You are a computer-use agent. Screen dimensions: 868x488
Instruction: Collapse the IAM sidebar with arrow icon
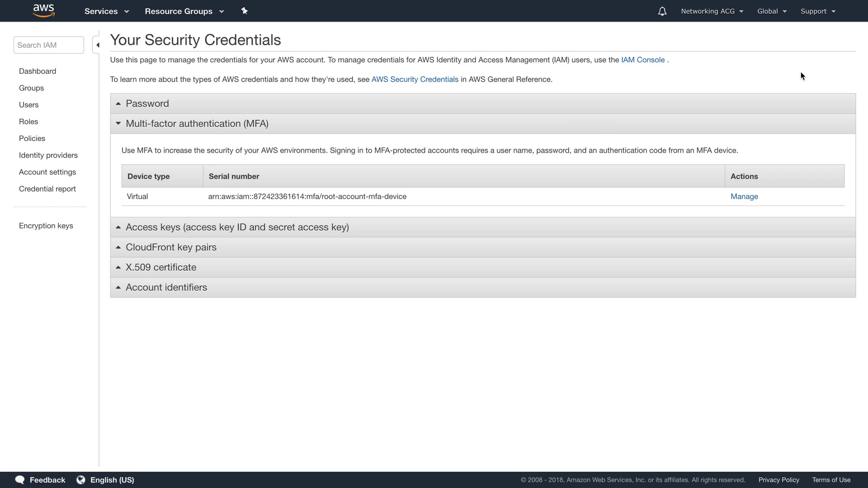tap(97, 45)
